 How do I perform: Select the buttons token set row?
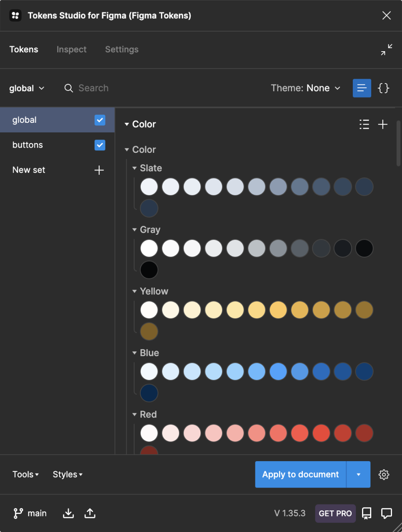57,145
